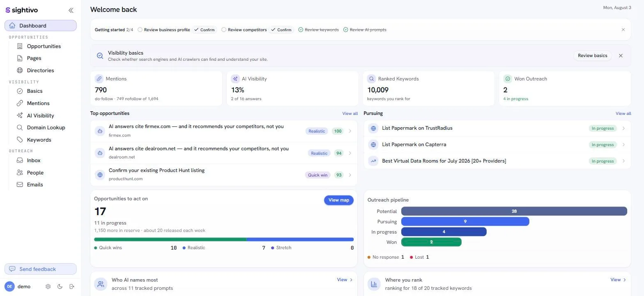The width and height of the screenshot is (644, 296).
Task: Click globe icon for TrustRadius listing
Action: (x=373, y=128)
